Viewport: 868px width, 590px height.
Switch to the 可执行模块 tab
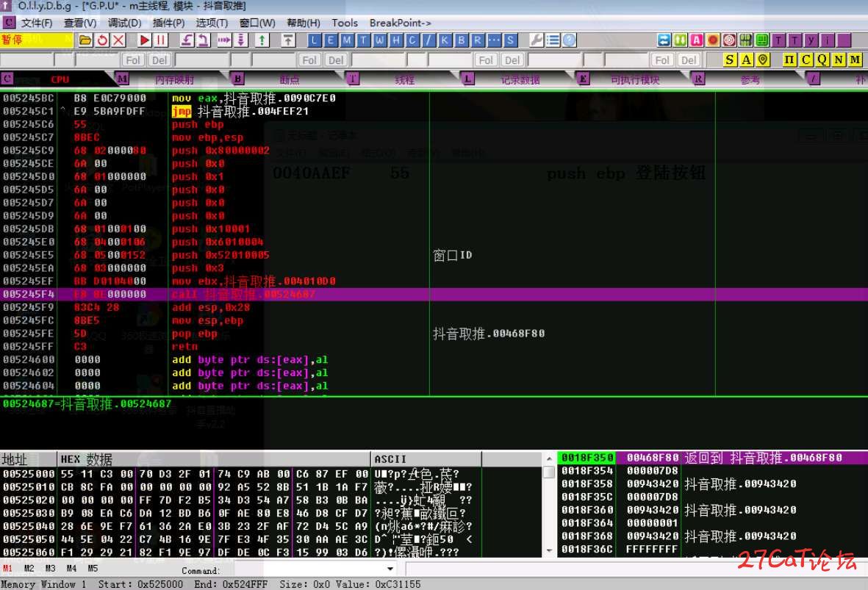635,79
